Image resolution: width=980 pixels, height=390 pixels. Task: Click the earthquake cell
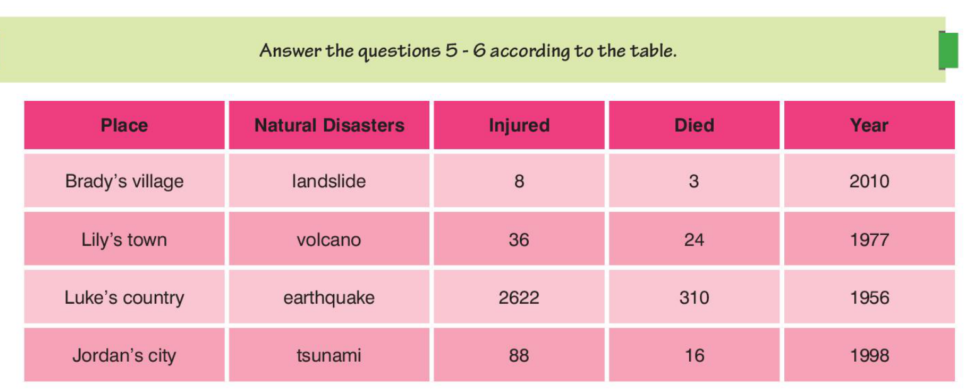(329, 297)
